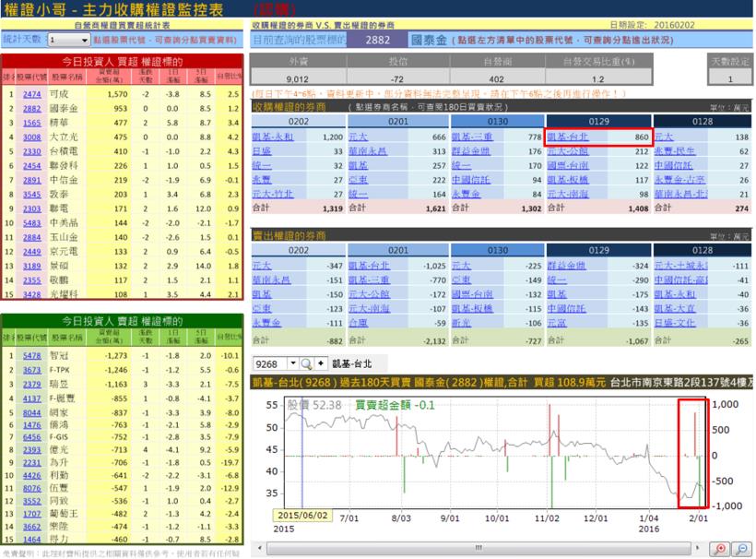Open stock code 2474 可成 link
The width and height of the screenshot is (756, 559).
32,94
